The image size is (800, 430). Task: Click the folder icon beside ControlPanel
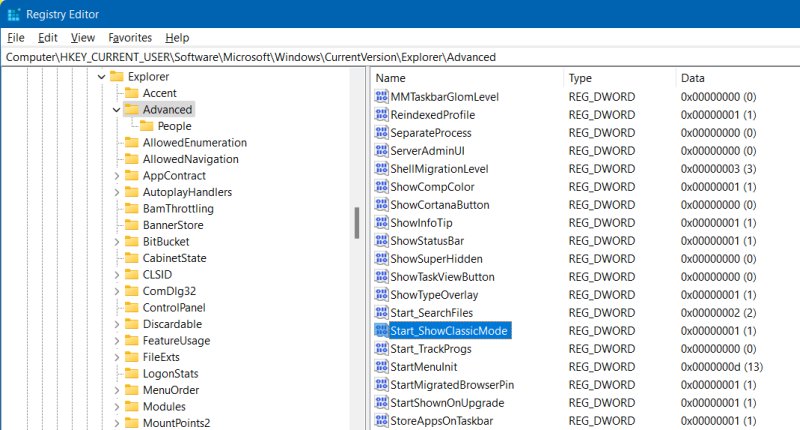(x=132, y=308)
